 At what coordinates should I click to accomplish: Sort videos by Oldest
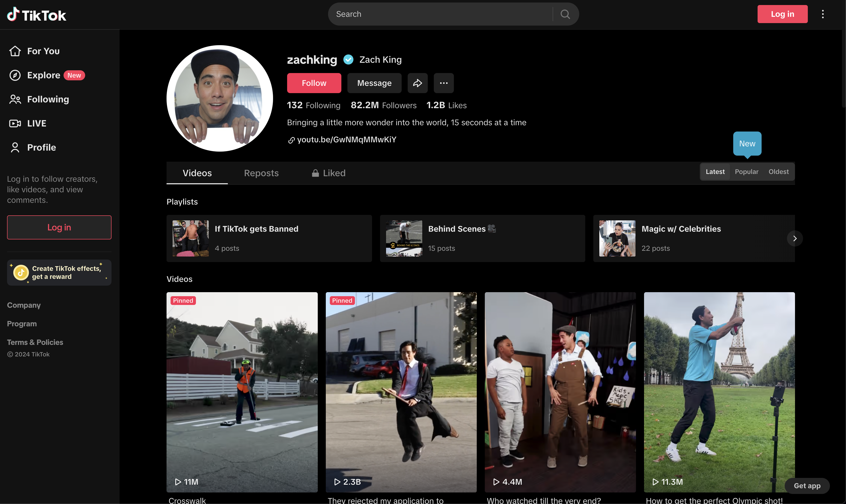click(x=778, y=172)
